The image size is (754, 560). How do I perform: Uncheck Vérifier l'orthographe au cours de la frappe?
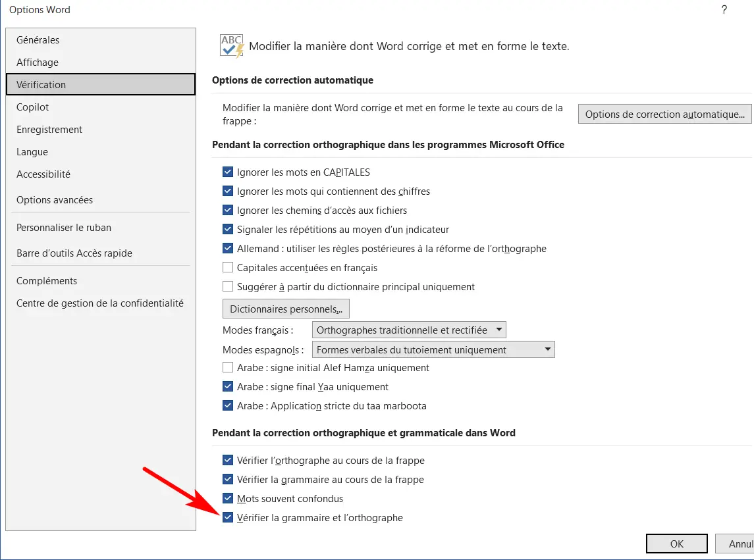[228, 461]
